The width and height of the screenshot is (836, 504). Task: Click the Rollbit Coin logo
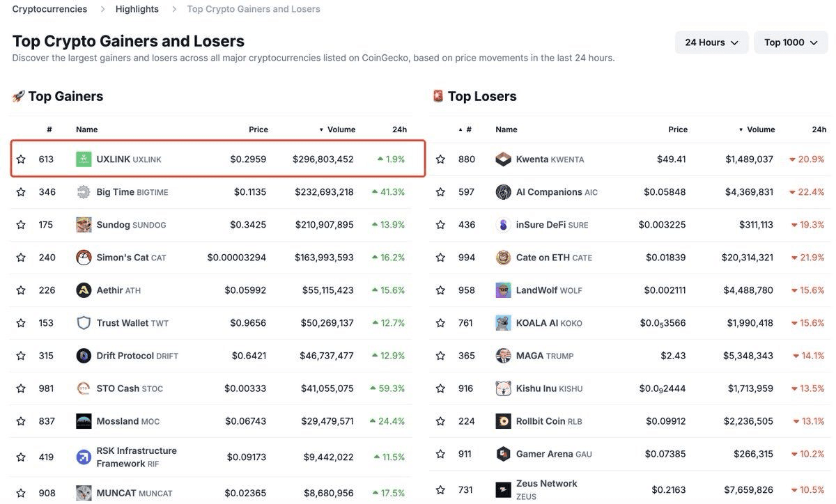pyautogui.click(x=503, y=421)
